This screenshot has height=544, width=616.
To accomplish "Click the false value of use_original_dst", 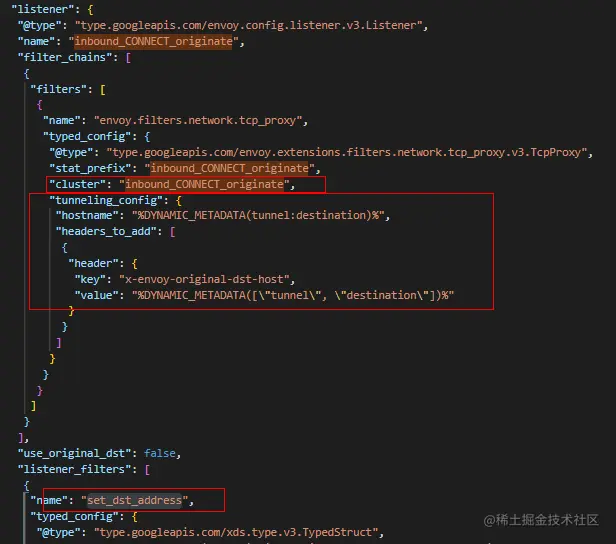I will click(x=160, y=453).
